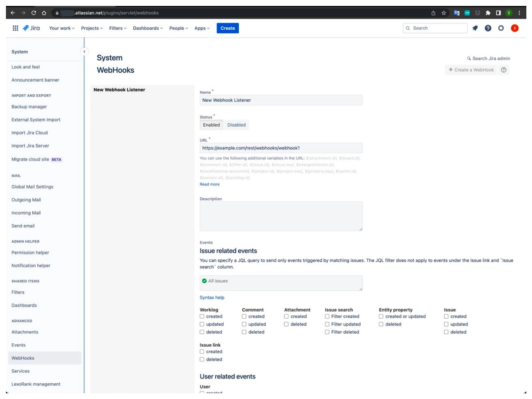532x399 pixels.
Task: Open the app switcher grid icon
Action: 15,28
